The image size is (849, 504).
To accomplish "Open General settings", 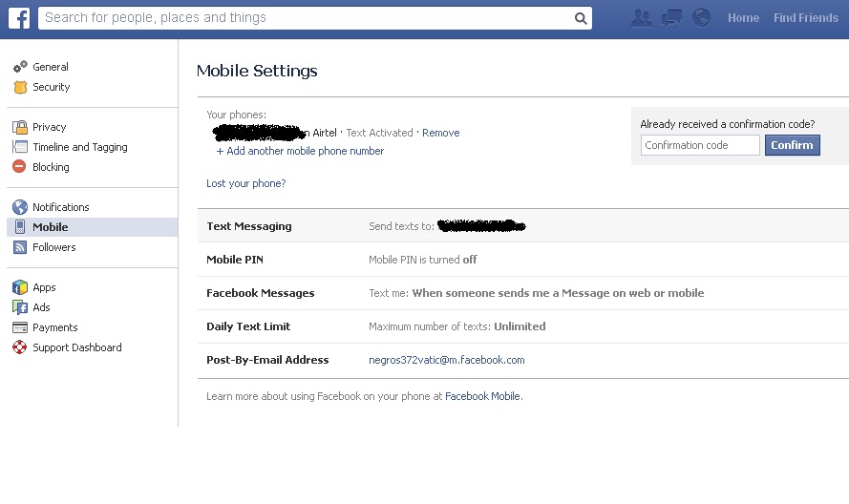I will [51, 67].
